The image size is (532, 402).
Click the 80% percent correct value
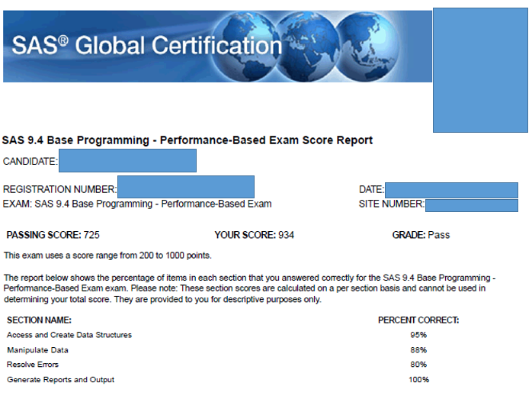(x=418, y=365)
